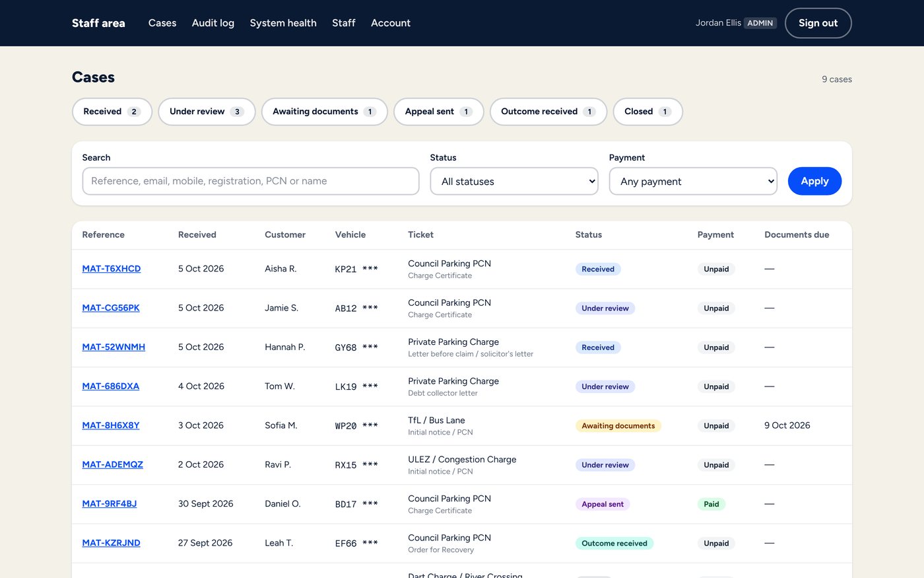Click the Staff area brand link

(98, 23)
